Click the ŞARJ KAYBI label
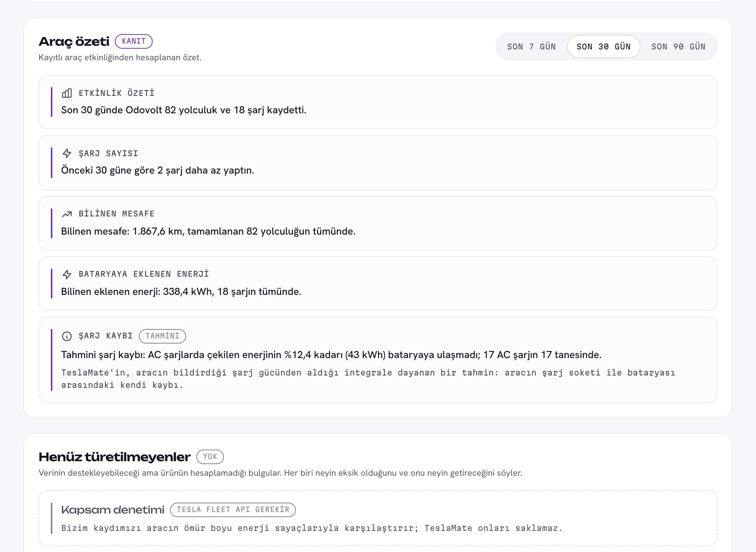Viewport: 756px width, 552px height. tap(106, 336)
